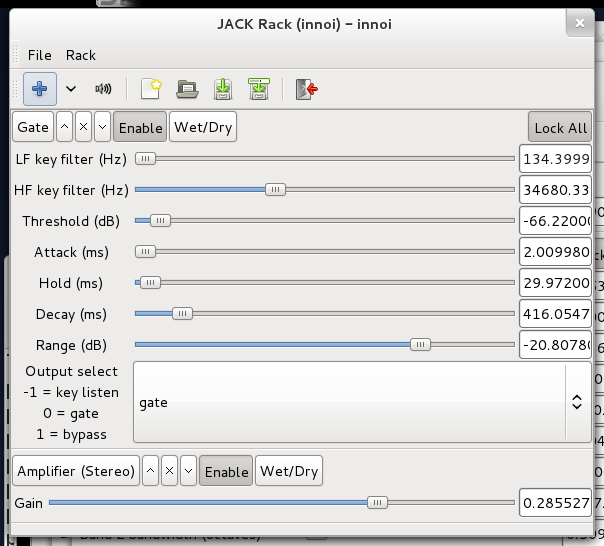604x546 pixels.
Task: Move the Amplifier plugin down
Action: (188, 471)
